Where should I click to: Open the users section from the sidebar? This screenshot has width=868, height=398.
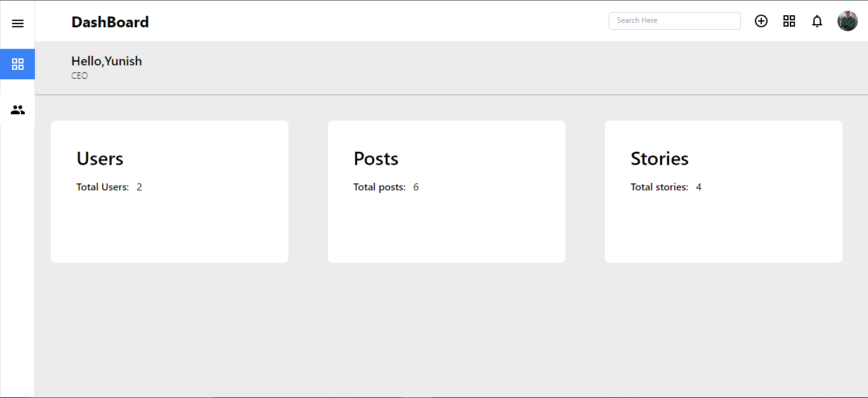(17, 109)
